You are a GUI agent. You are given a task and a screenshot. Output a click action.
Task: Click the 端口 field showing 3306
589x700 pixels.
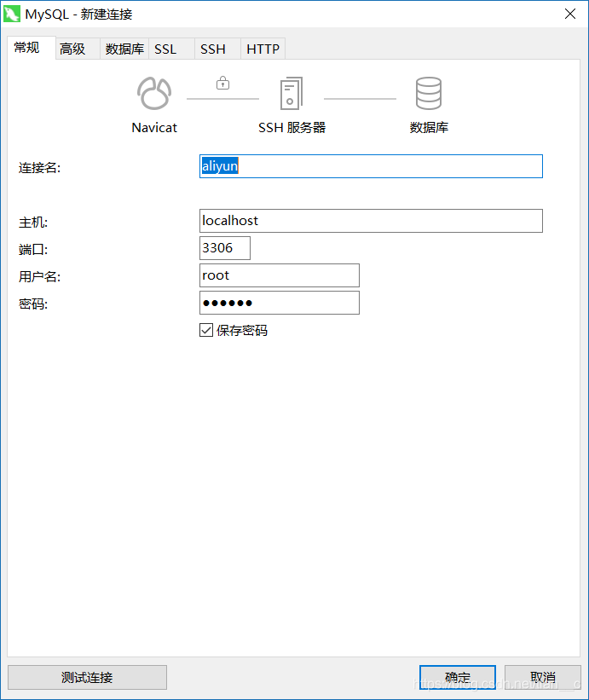(225, 248)
